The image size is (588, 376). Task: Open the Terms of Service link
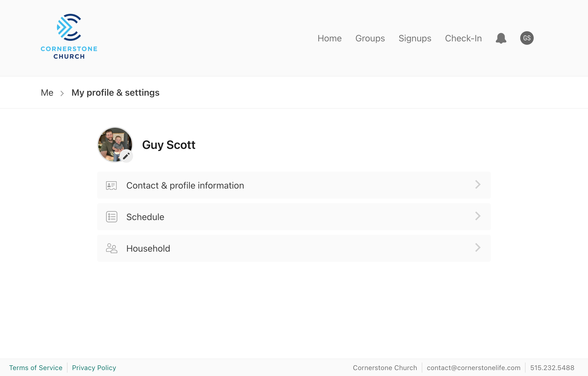36,368
